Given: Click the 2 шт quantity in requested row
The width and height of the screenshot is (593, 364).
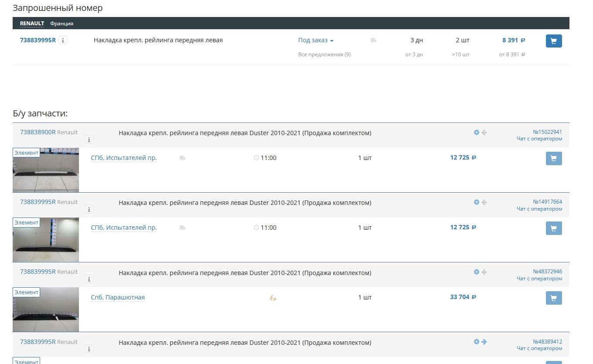Looking at the screenshot, I should click(x=463, y=40).
